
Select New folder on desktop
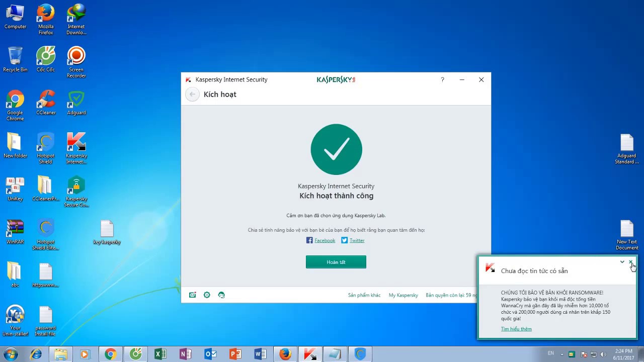click(x=15, y=146)
